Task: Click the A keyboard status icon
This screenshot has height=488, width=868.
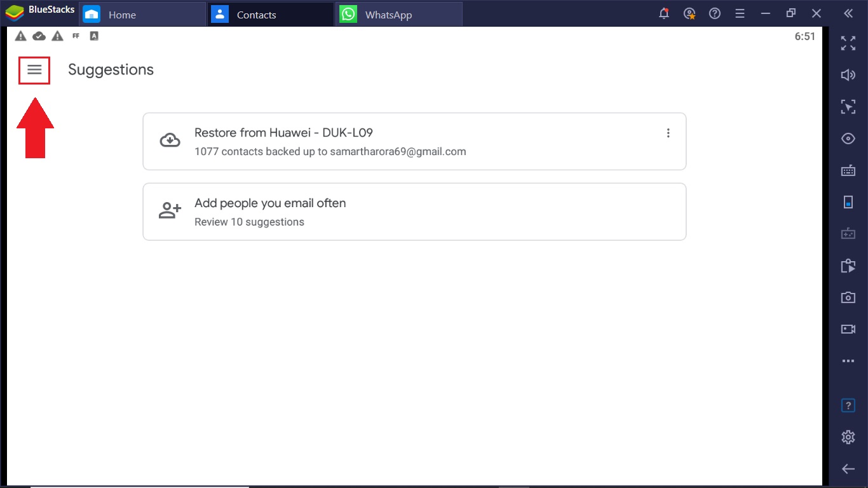Action: point(94,36)
